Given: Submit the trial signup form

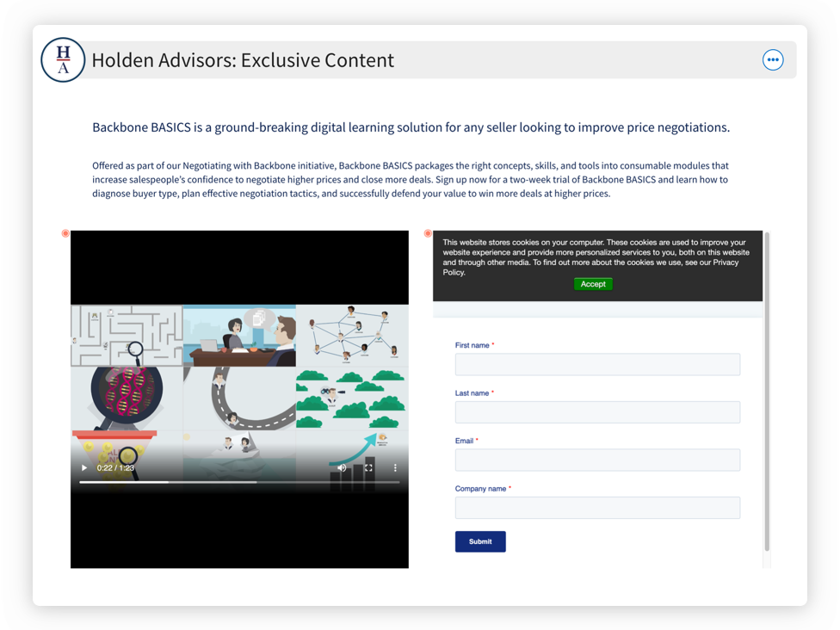Looking at the screenshot, I should [x=480, y=541].
